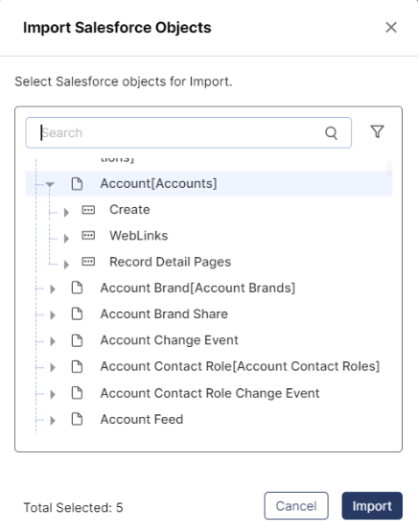Click Account Contact Role[Account Contact Roles] document icon

(77, 366)
